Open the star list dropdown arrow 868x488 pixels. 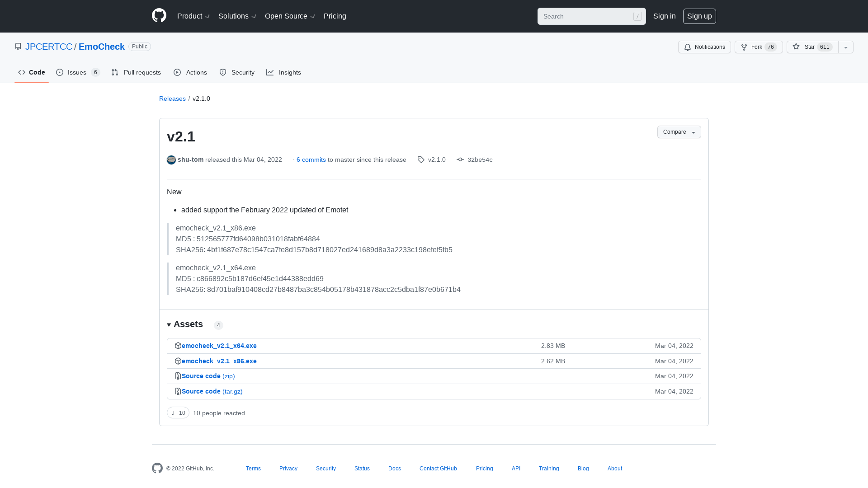pyautogui.click(x=846, y=47)
